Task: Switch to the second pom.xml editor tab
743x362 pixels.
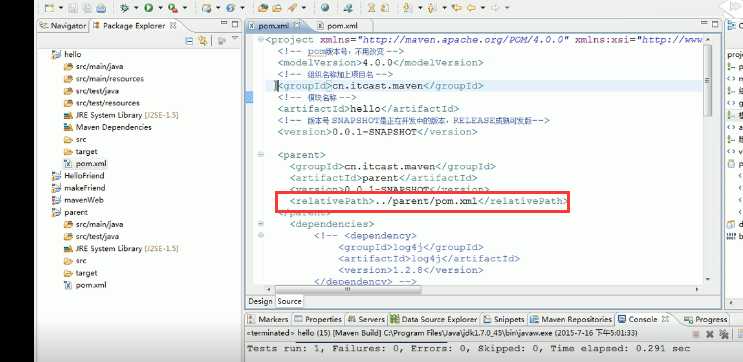Action: (x=337, y=26)
